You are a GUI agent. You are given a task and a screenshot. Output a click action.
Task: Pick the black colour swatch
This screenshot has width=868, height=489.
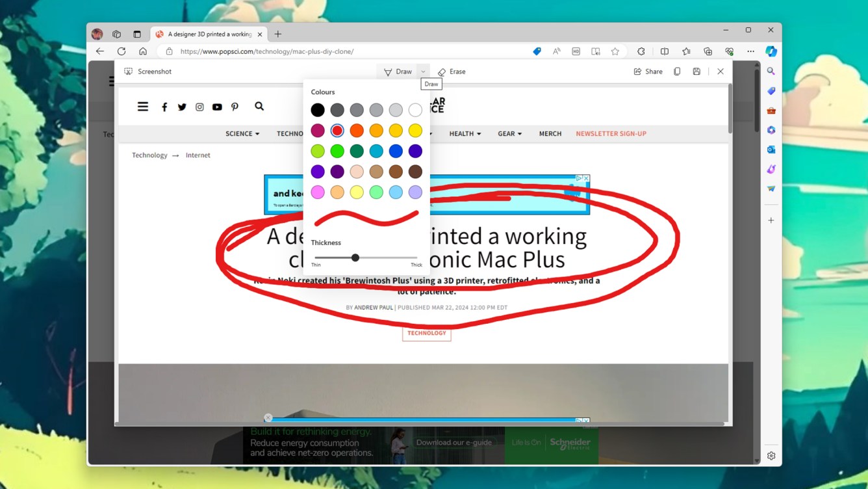click(318, 110)
